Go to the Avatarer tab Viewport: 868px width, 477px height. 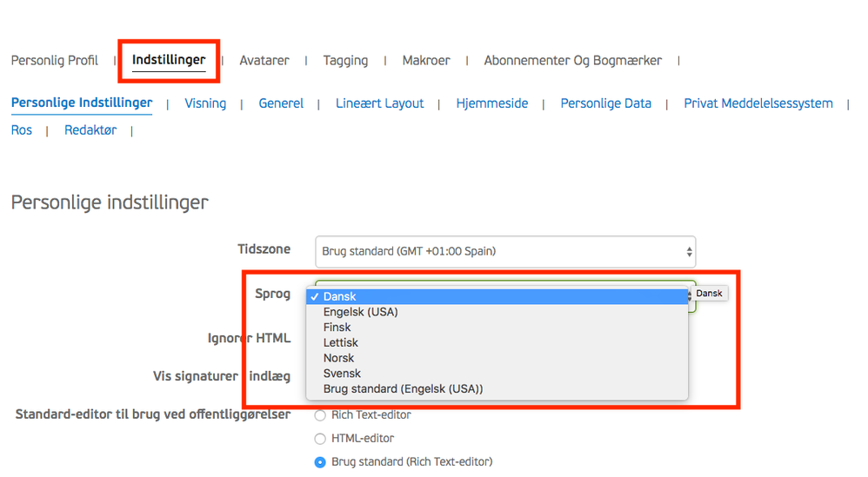click(x=264, y=61)
